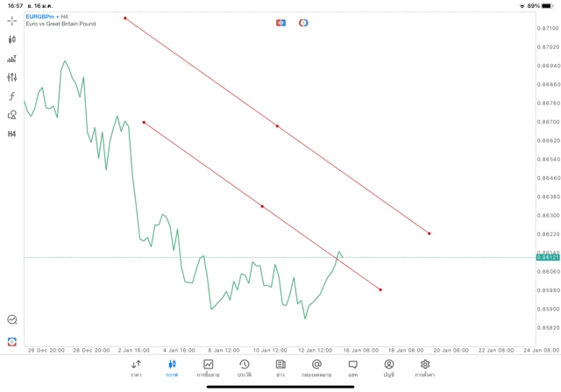
Task: Switch to the กราฟ chart tab
Action: tap(172, 368)
